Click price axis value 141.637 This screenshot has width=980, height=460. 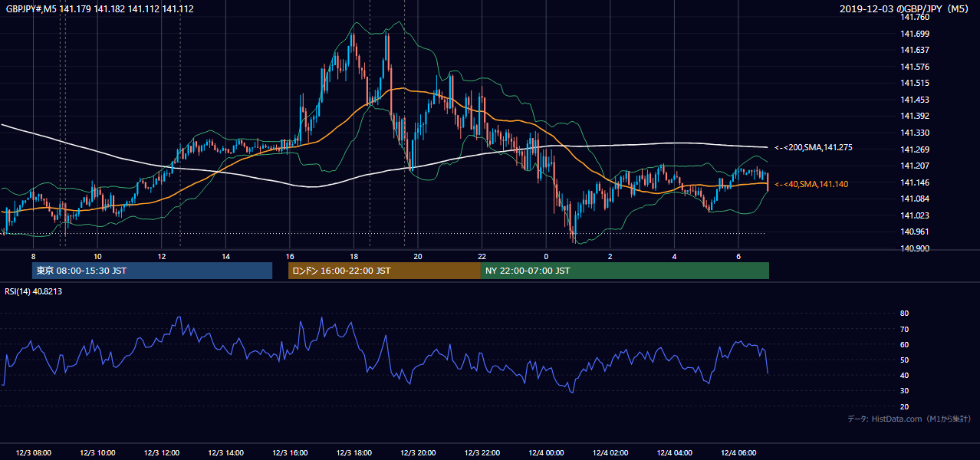(914, 50)
